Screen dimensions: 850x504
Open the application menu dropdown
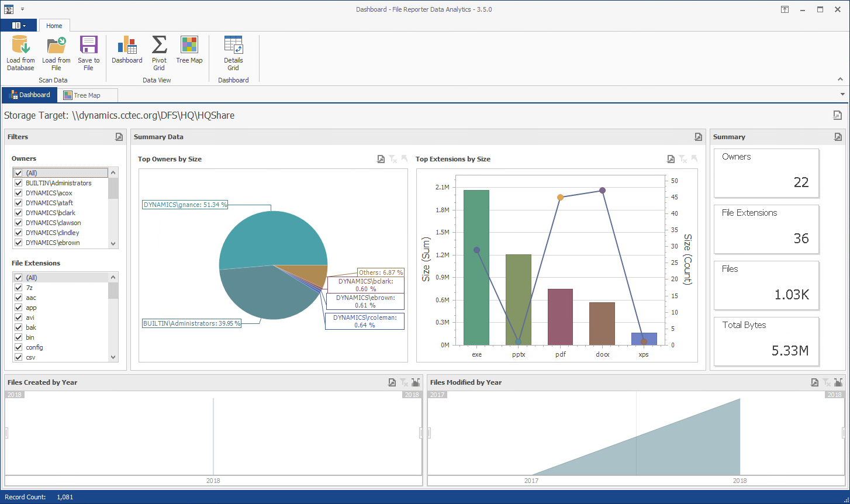[19, 26]
